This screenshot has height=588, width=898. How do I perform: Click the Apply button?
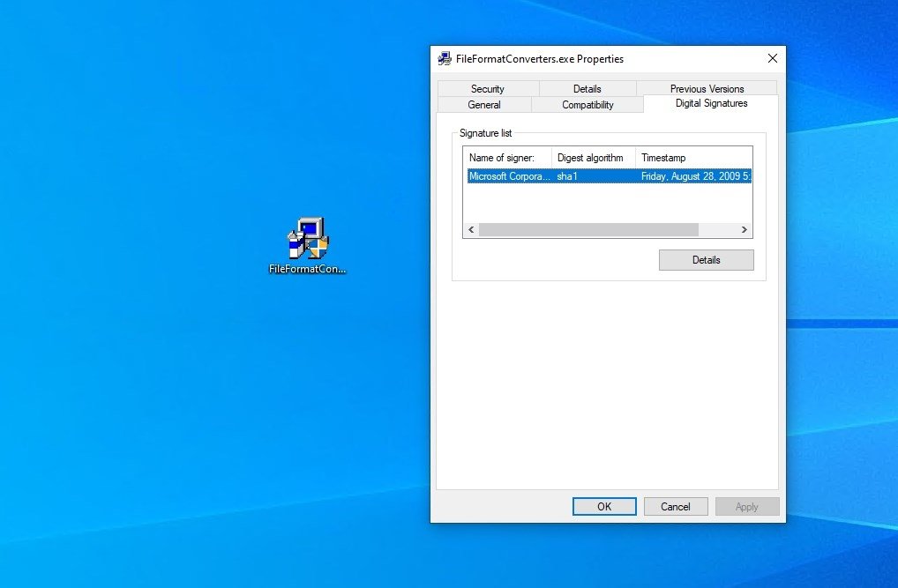[x=747, y=507]
